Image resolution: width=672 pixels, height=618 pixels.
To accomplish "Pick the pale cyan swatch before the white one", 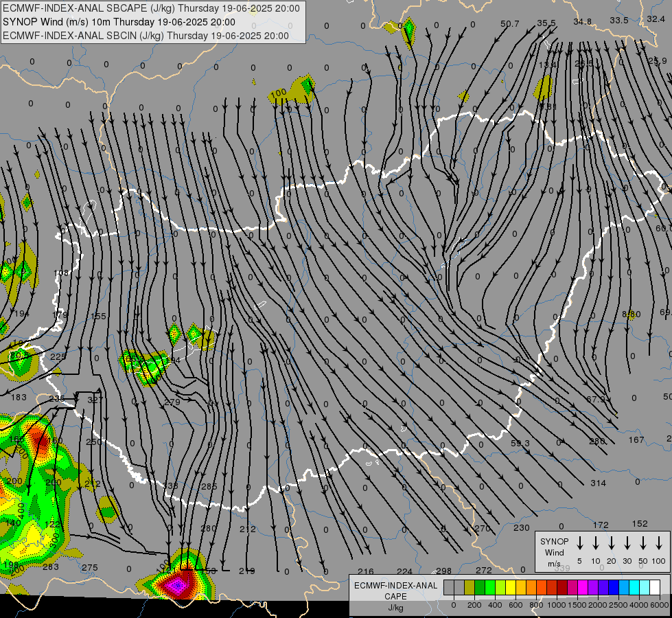I will point(645,587).
